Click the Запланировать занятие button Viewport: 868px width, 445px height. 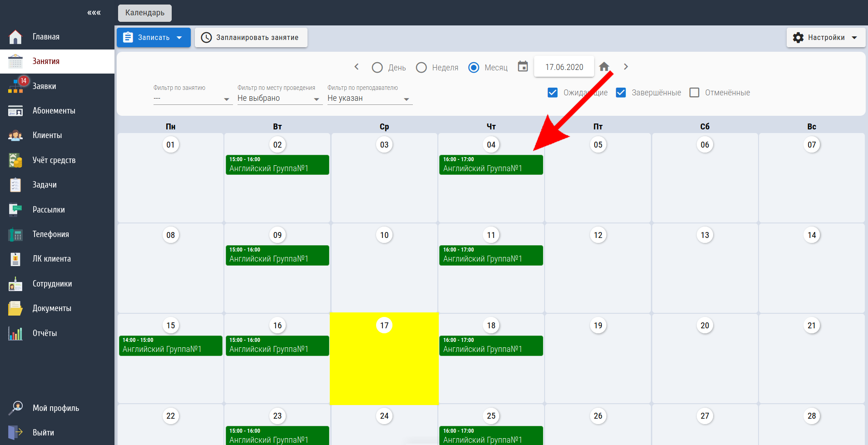(x=251, y=37)
